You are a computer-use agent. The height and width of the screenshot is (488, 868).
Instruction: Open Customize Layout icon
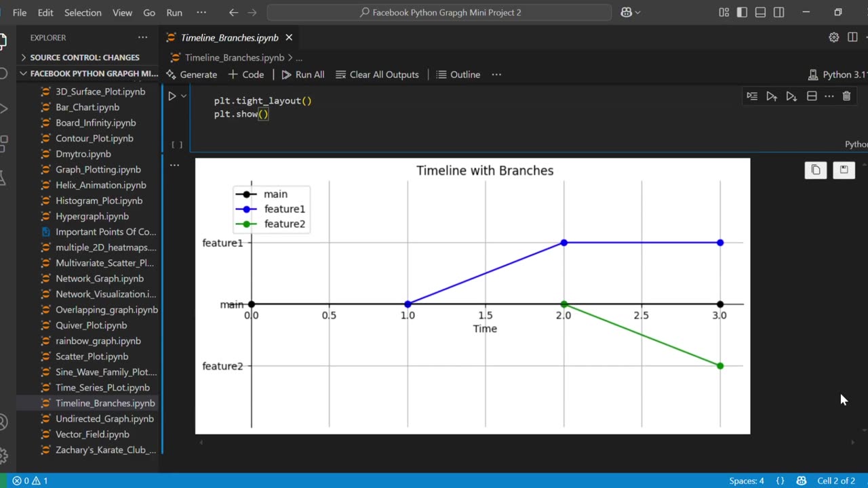[724, 12]
